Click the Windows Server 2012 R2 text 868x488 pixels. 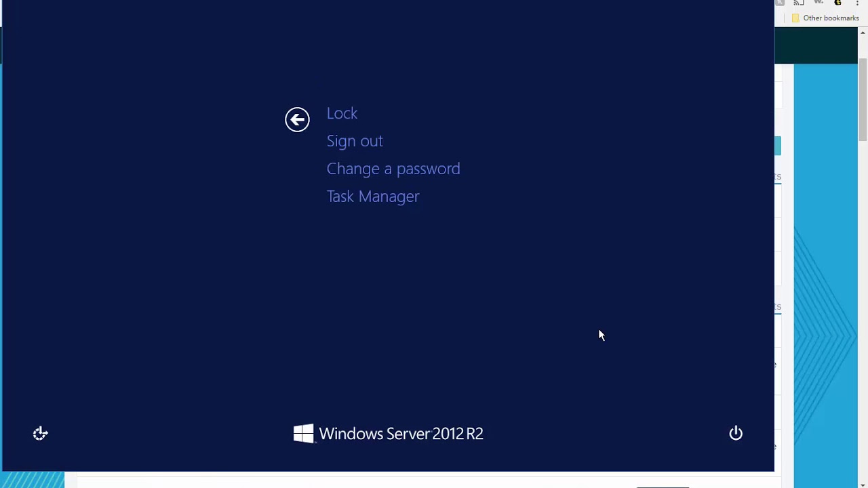coord(401,434)
